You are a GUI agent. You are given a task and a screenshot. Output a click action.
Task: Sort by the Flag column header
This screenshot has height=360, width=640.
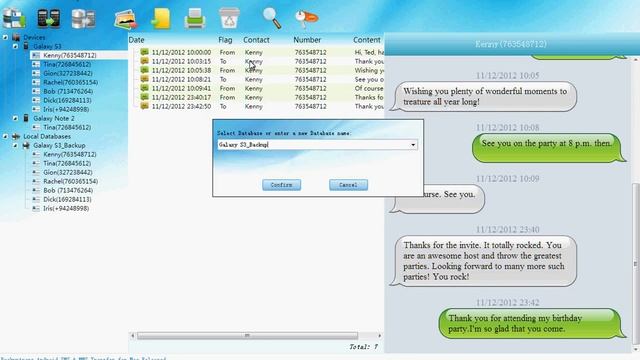225,40
